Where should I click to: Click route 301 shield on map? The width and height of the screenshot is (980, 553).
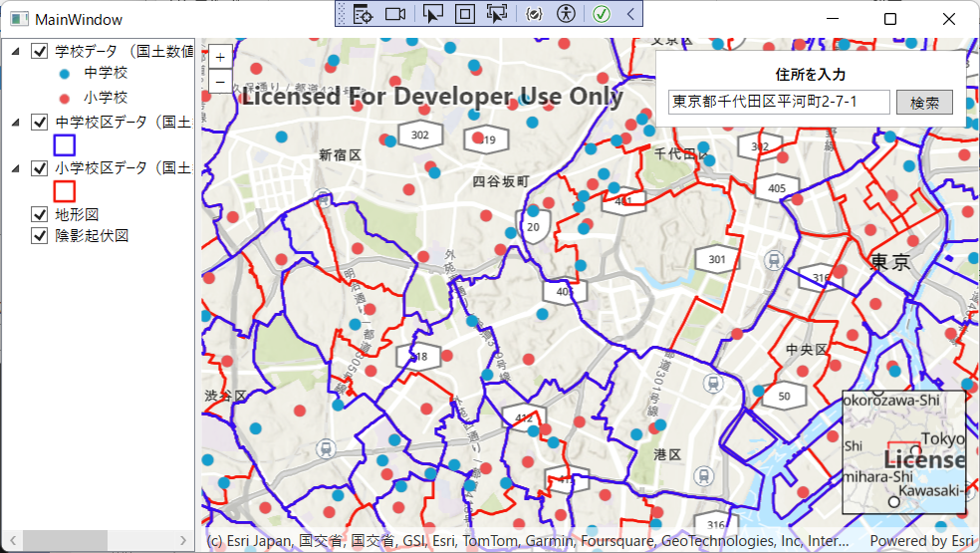pyautogui.click(x=717, y=259)
